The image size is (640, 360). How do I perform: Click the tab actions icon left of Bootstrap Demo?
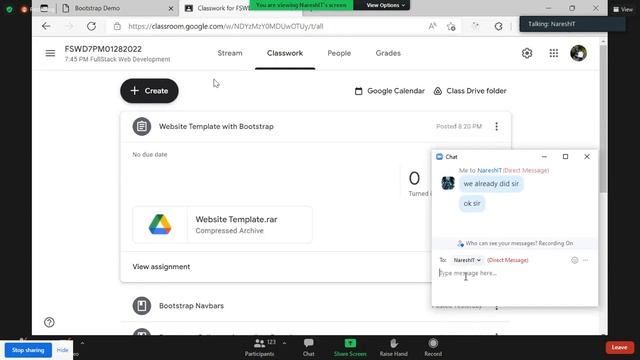click(x=44, y=8)
